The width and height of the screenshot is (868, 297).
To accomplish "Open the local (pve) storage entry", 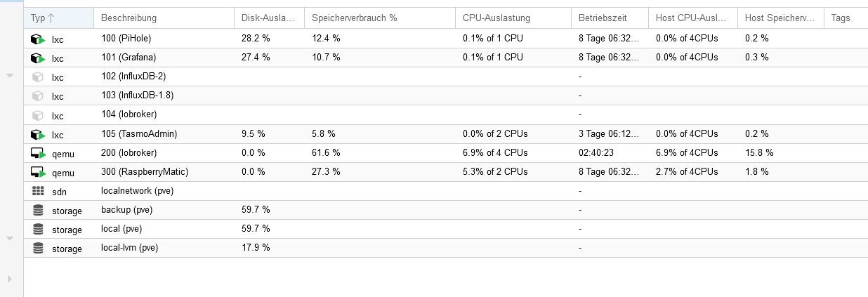I will click(121, 229).
